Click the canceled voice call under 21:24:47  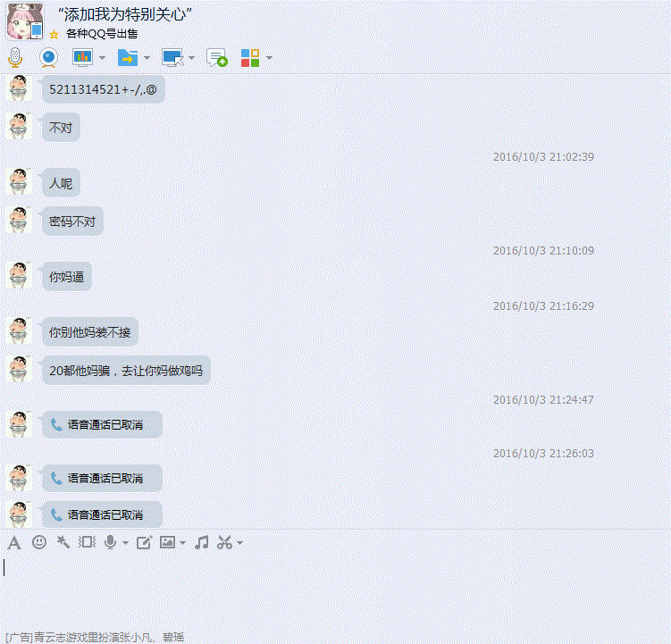pyautogui.click(x=102, y=424)
